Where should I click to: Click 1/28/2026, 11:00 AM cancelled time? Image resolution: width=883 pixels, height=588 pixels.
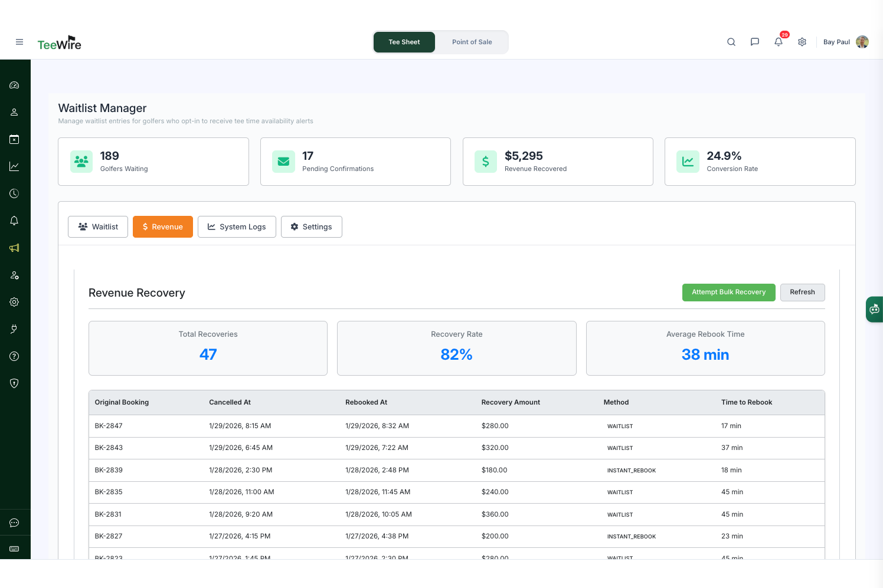(241, 492)
